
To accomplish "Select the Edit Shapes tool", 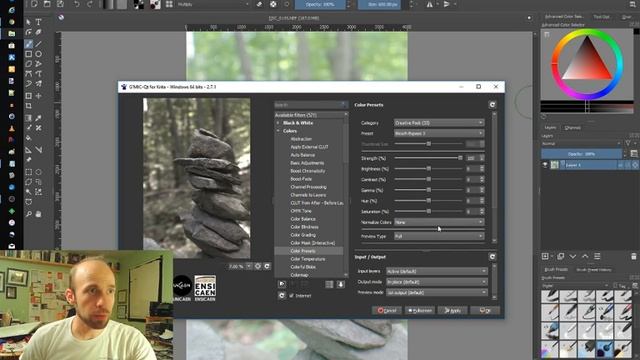I will point(29,32).
